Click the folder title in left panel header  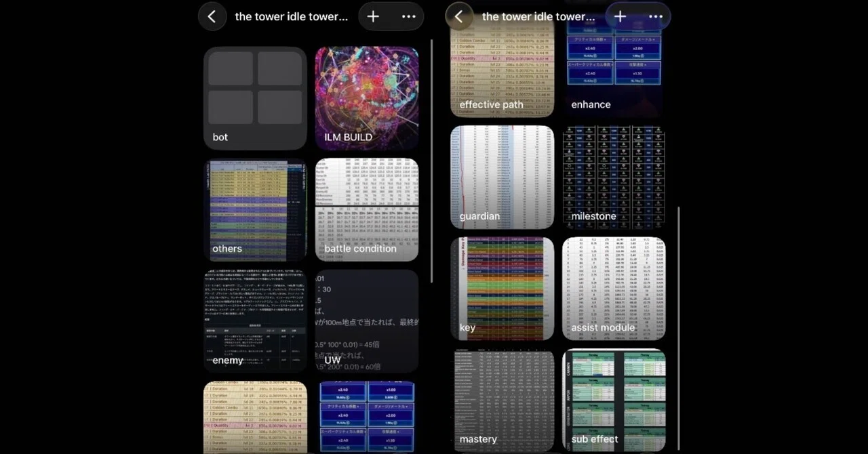(x=292, y=16)
